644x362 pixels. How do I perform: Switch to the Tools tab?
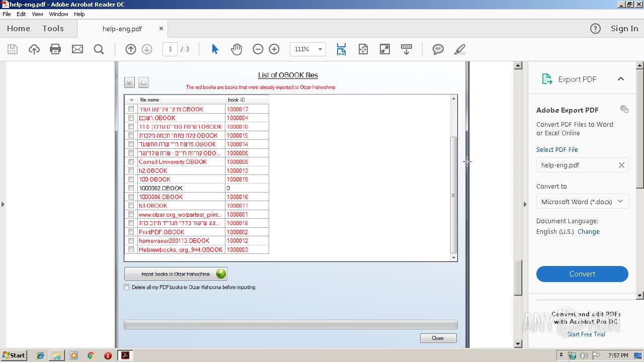click(x=53, y=29)
